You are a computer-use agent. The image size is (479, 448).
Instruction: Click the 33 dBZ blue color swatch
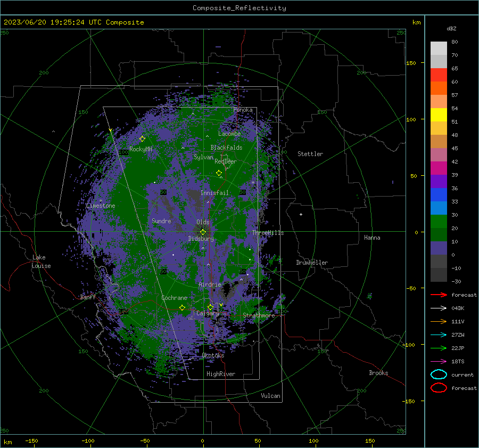point(439,208)
